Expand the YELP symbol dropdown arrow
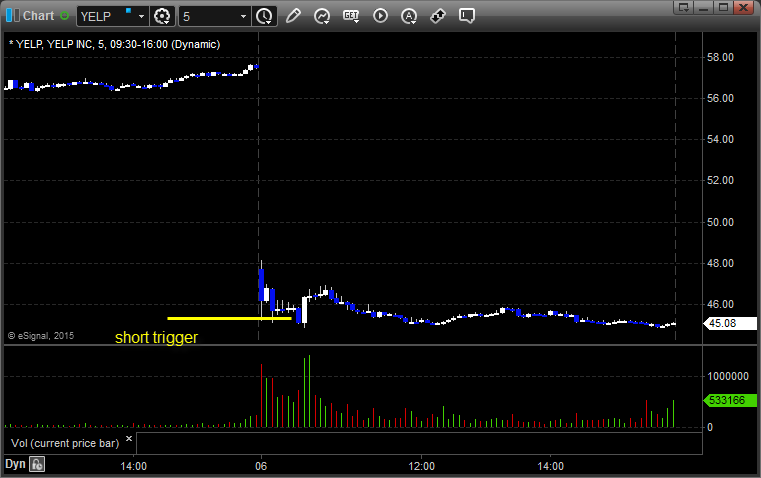Viewport: 761px width, 478px height. (142, 16)
